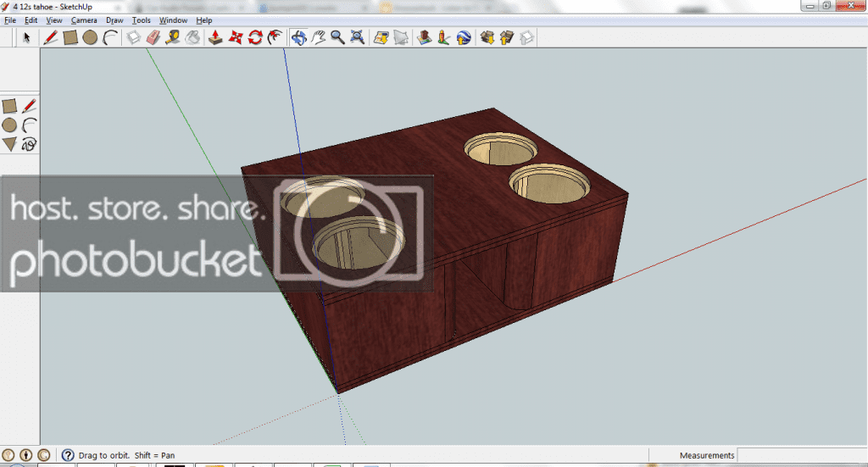Select Rectangle in the side Drawing toolbar

click(9, 106)
